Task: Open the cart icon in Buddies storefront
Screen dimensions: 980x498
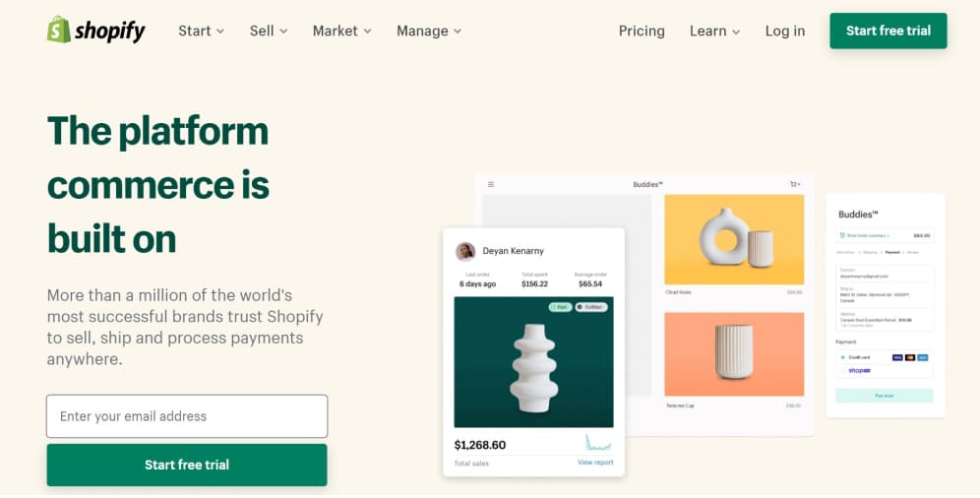Action: 794,184
